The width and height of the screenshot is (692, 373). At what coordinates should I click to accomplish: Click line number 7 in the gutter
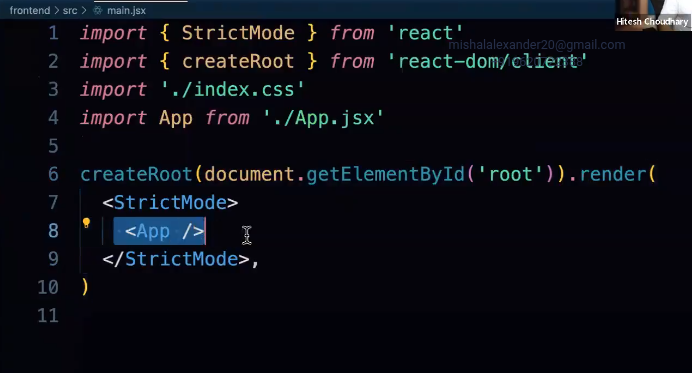53,203
